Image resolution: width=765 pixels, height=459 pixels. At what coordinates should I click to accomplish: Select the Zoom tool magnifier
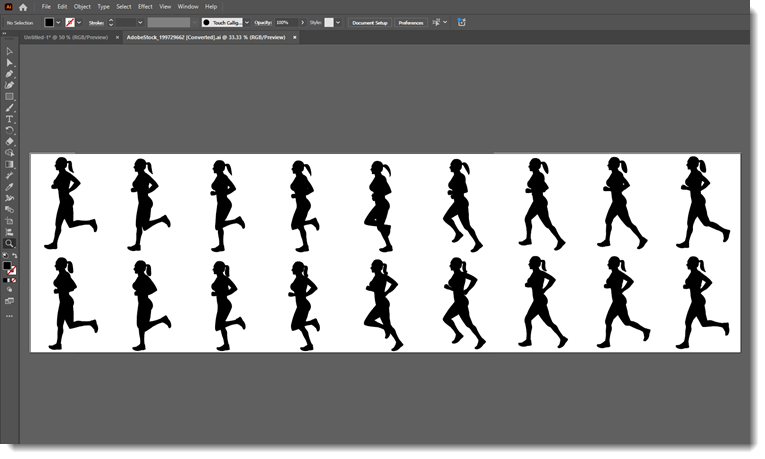(9, 243)
